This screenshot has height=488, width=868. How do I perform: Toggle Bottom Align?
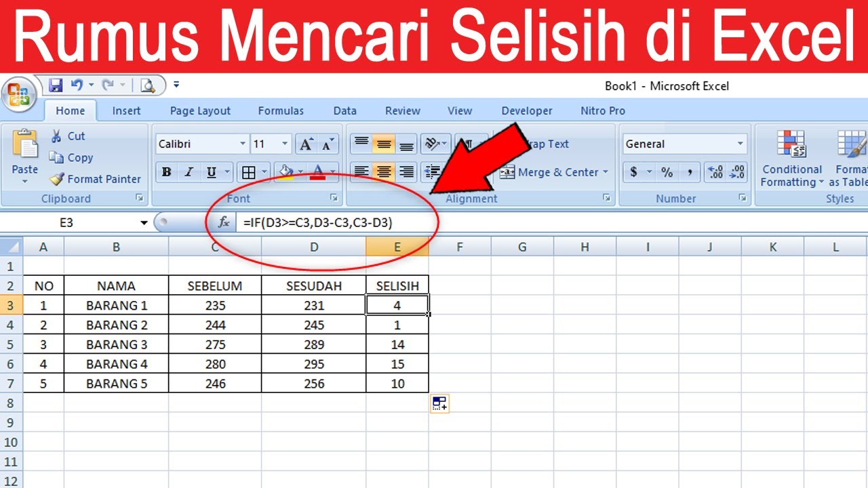[406, 144]
